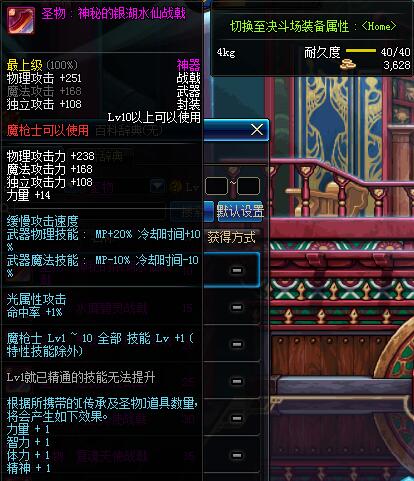Viewport: 414px width, 481px height.
Task: Click the dimmed search text field
Action: (x=83, y=211)
